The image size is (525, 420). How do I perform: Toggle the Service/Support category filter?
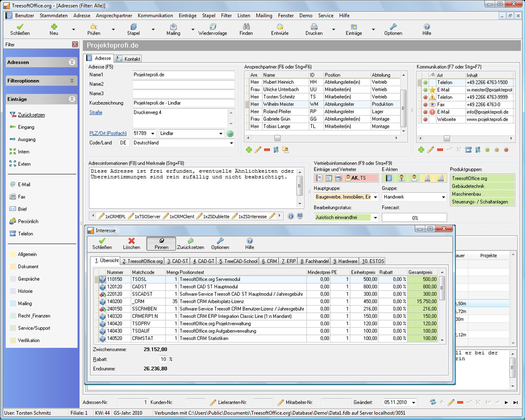(34, 328)
